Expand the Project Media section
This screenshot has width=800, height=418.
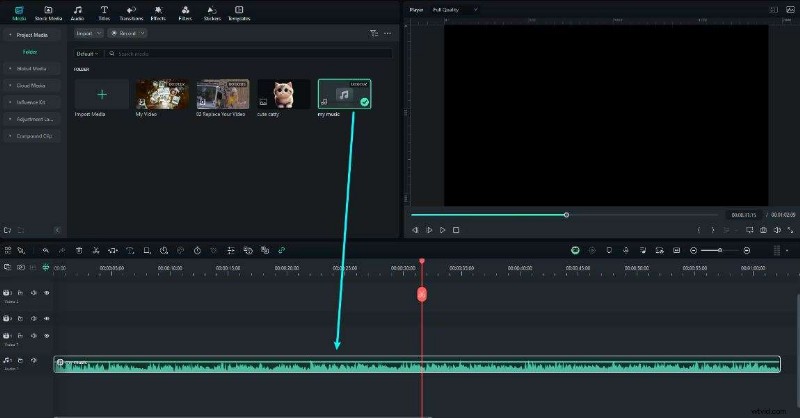click(32, 35)
